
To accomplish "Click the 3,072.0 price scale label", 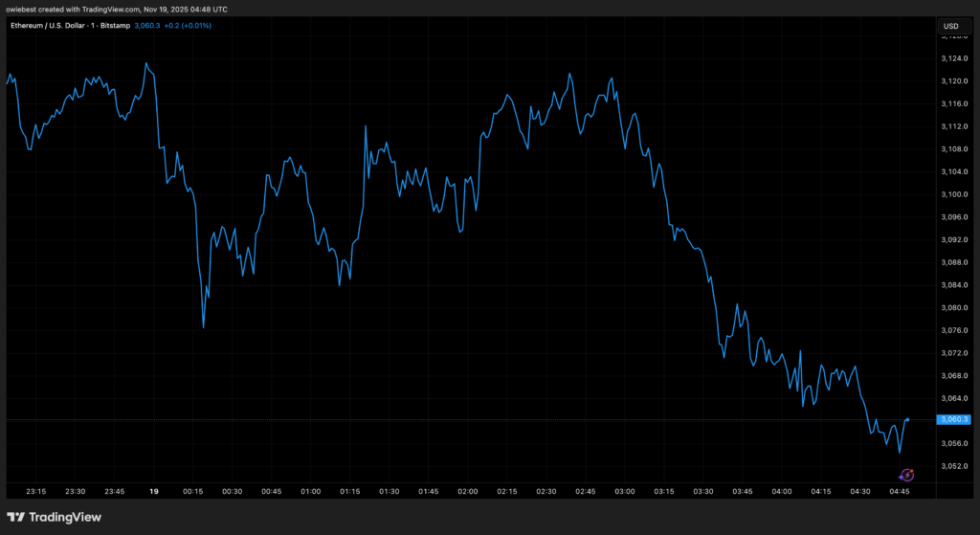I will (955, 353).
